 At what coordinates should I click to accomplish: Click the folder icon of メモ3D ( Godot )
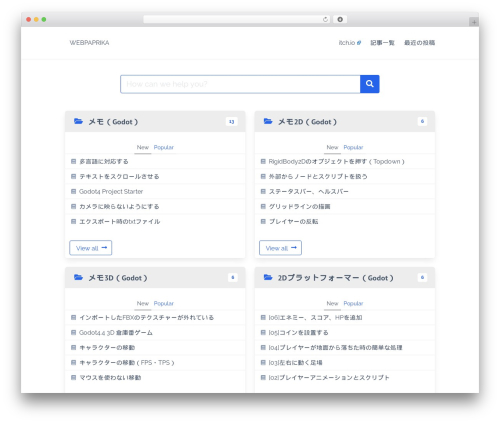(x=78, y=277)
